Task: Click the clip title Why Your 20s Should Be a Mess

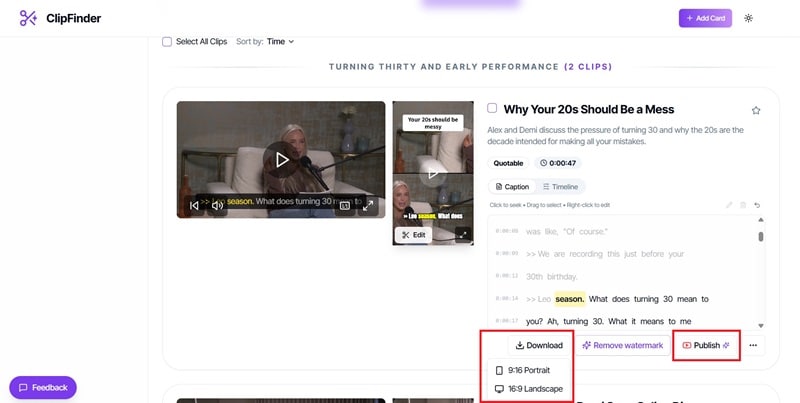Action: (x=589, y=109)
